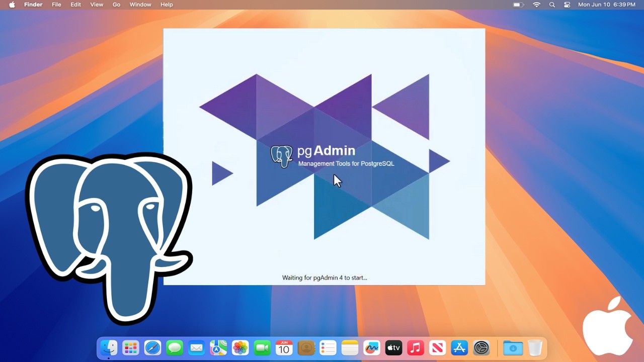This screenshot has height=362, width=644.
Task: Click the battery status icon
Action: click(x=518, y=5)
